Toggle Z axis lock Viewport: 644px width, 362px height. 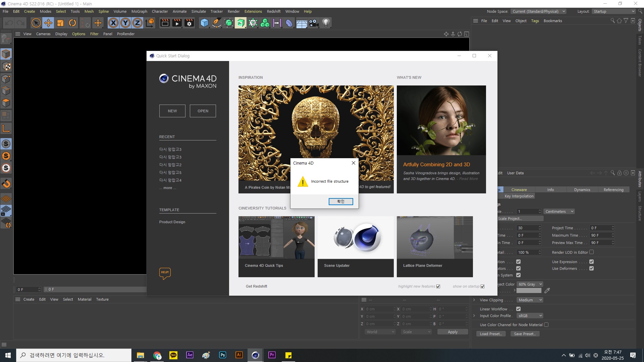[x=138, y=23]
